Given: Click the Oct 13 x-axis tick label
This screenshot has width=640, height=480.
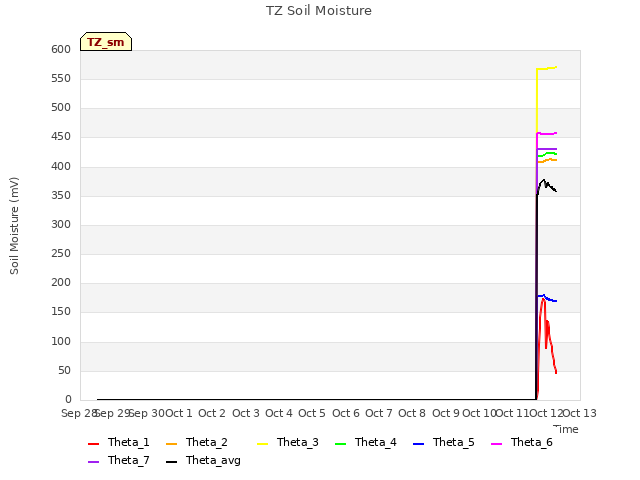Looking at the screenshot, I should point(580,413).
